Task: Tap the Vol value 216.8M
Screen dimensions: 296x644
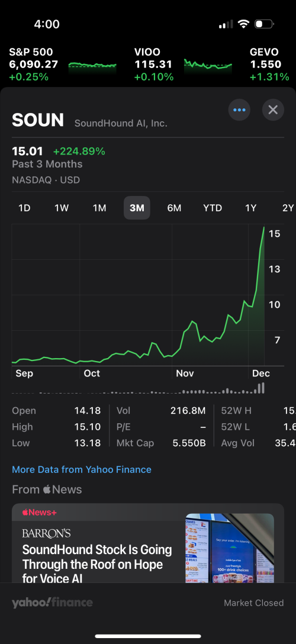Action: pyautogui.click(x=188, y=411)
